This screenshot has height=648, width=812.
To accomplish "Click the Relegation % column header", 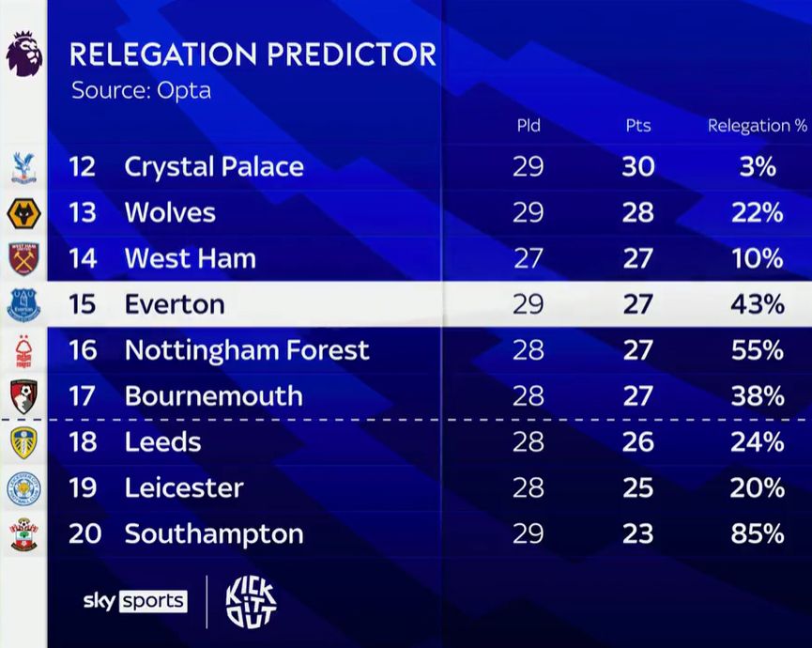I will tap(757, 126).
